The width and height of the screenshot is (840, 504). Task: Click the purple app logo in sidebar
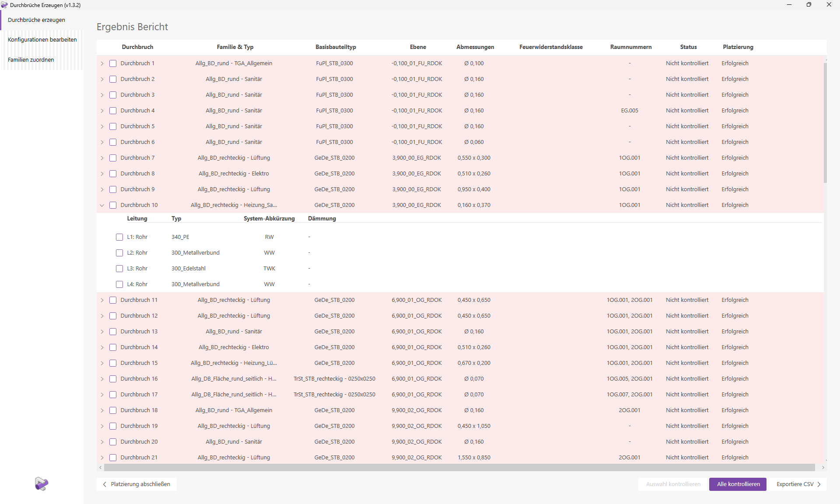(42, 483)
